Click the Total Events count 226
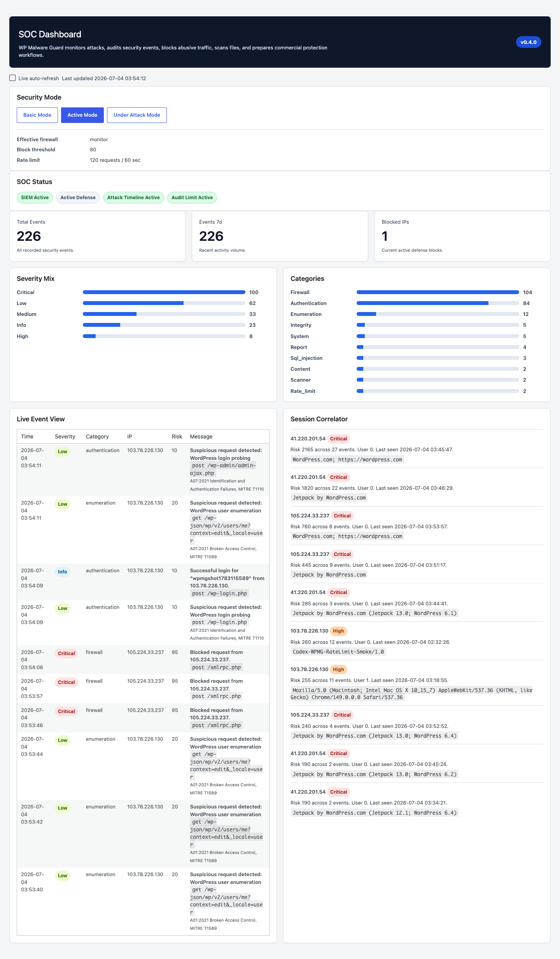Screen dimensions: 560x959 29,236
